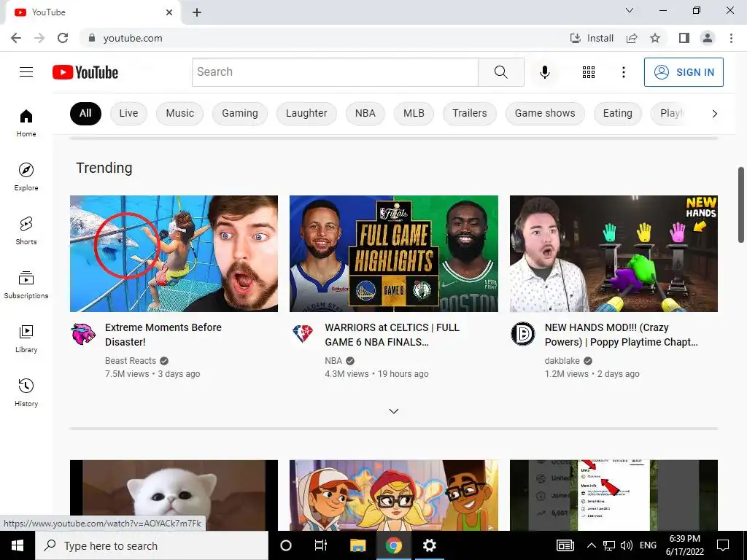Open the YouTube apps grid icon

[x=589, y=72]
